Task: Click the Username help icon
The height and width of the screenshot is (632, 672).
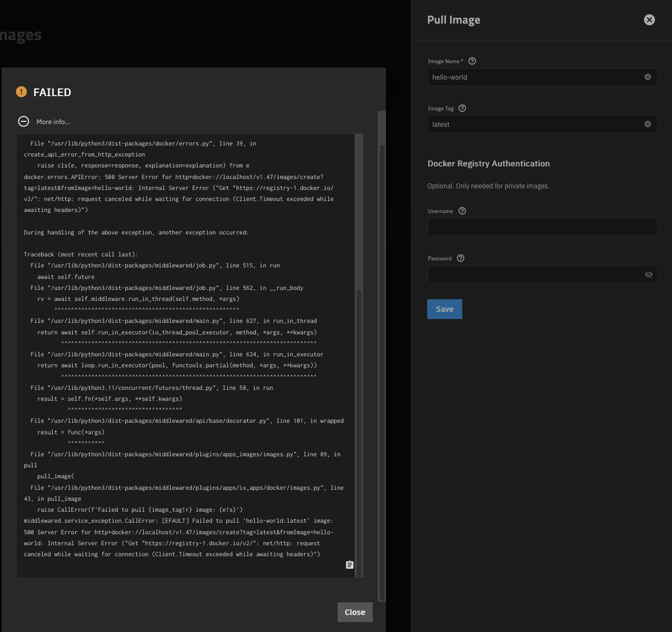Action: [x=462, y=211]
